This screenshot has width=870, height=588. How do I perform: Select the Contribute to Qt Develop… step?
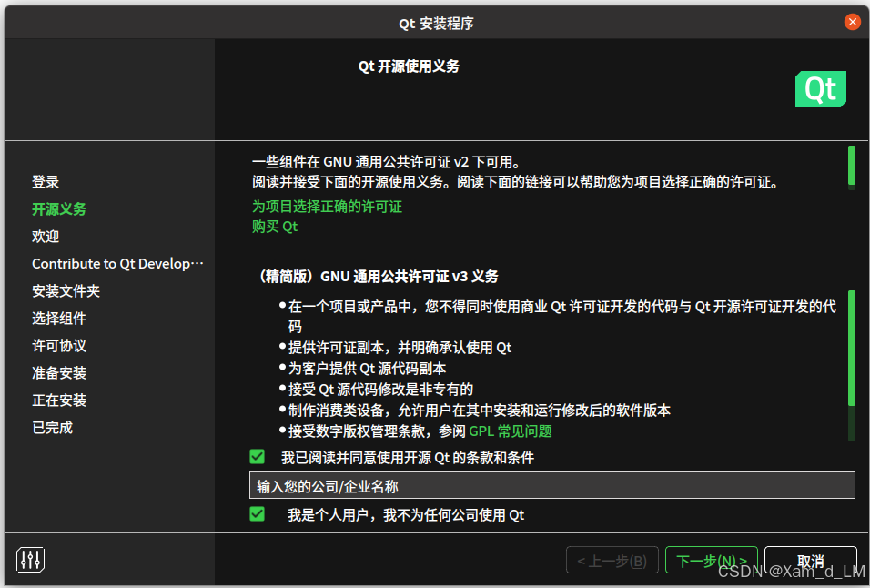click(x=117, y=263)
